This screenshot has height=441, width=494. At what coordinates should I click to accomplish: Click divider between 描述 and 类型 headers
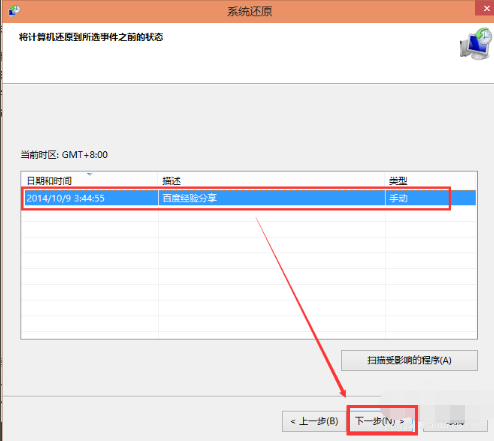click(385, 181)
